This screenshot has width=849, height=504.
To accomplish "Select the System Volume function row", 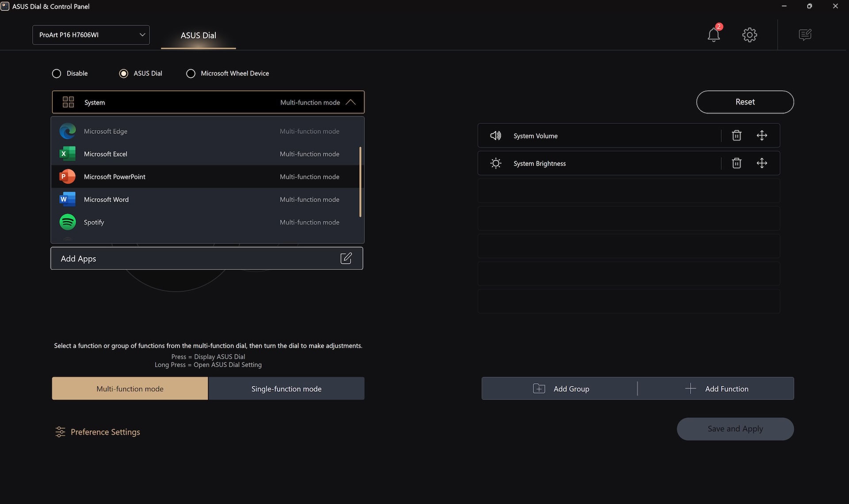I will coord(628,135).
